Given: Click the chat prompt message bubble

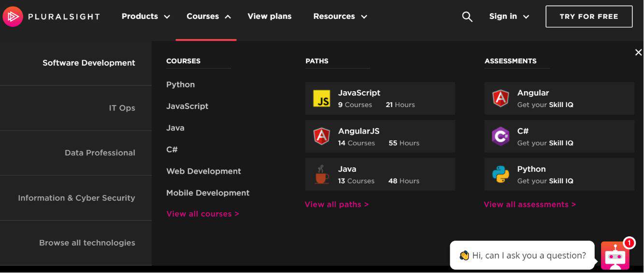Looking at the screenshot, I should 522,255.
